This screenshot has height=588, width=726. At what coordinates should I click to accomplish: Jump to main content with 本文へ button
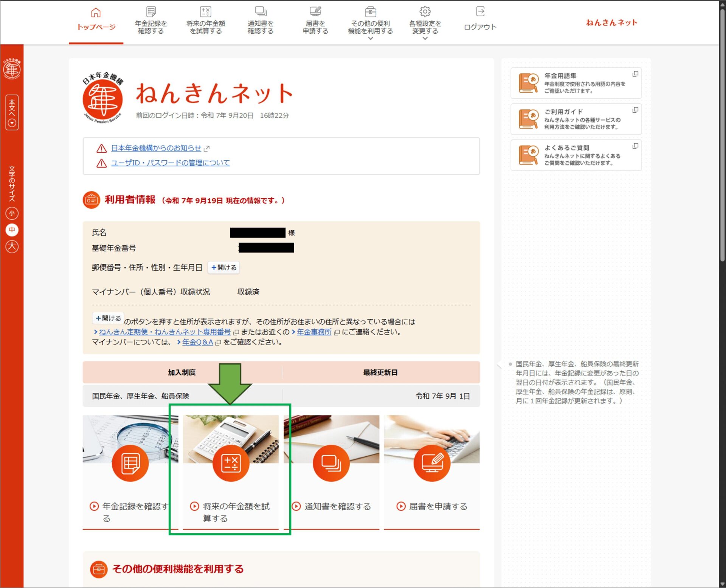(12, 112)
